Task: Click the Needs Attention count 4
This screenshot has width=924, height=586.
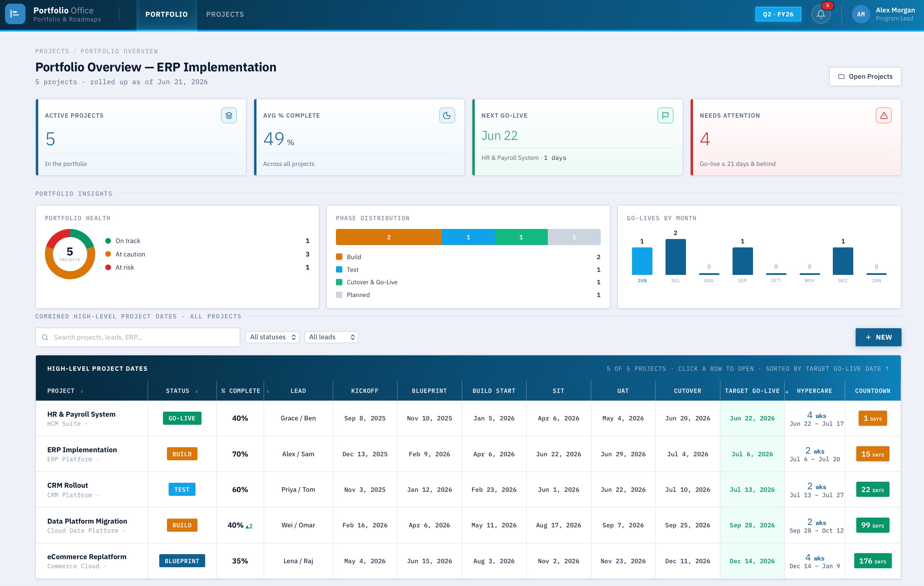Action: [705, 139]
